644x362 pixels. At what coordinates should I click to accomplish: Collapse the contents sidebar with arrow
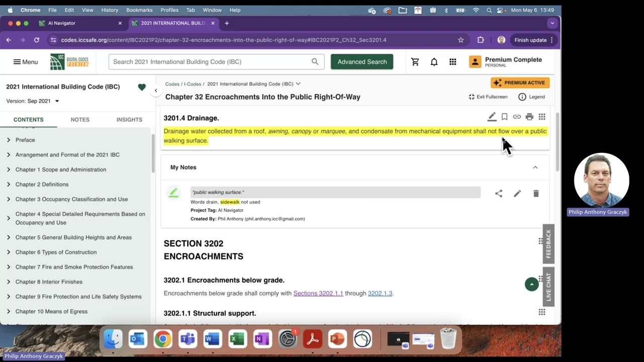click(x=155, y=90)
